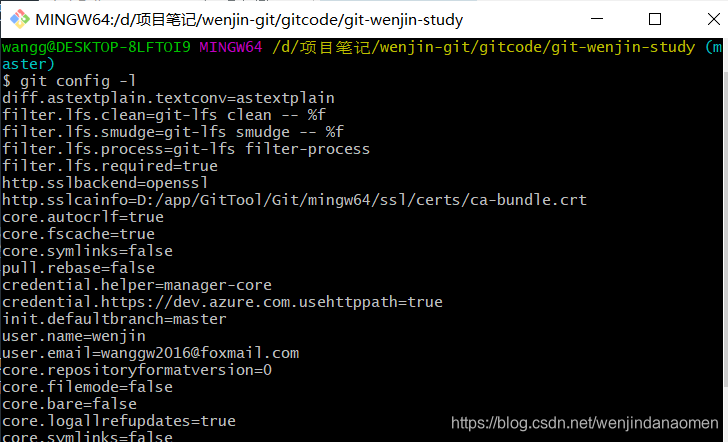Click the prompt text wangg@DESKTOP-8LFTOI9
The image size is (728, 442).
click(96, 47)
